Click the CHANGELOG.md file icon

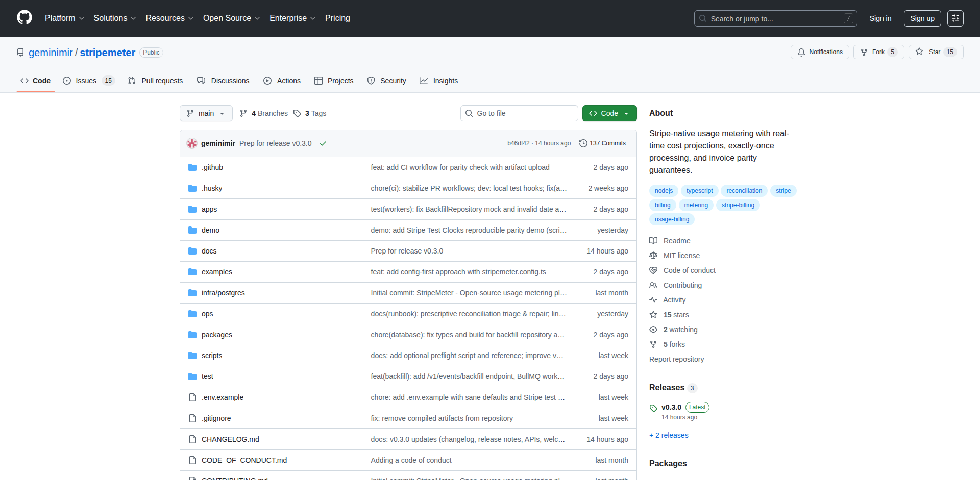click(x=192, y=439)
